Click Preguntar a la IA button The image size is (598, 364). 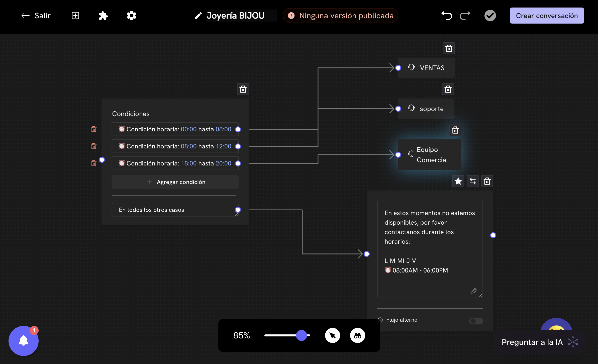click(x=540, y=342)
